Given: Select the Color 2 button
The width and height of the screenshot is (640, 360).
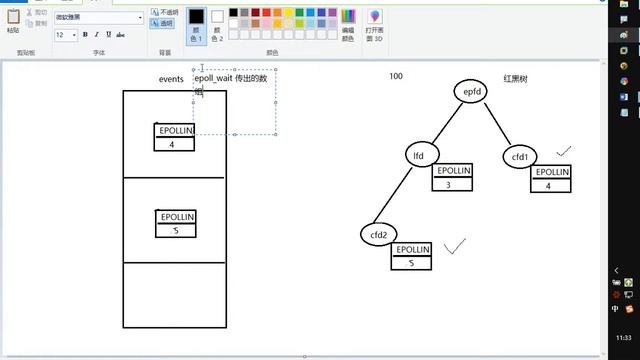Looking at the screenshot, I should [217, 25].
